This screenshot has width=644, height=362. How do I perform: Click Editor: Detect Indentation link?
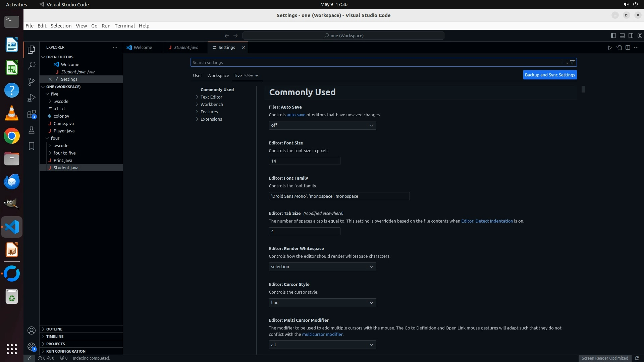pos(487,221)
